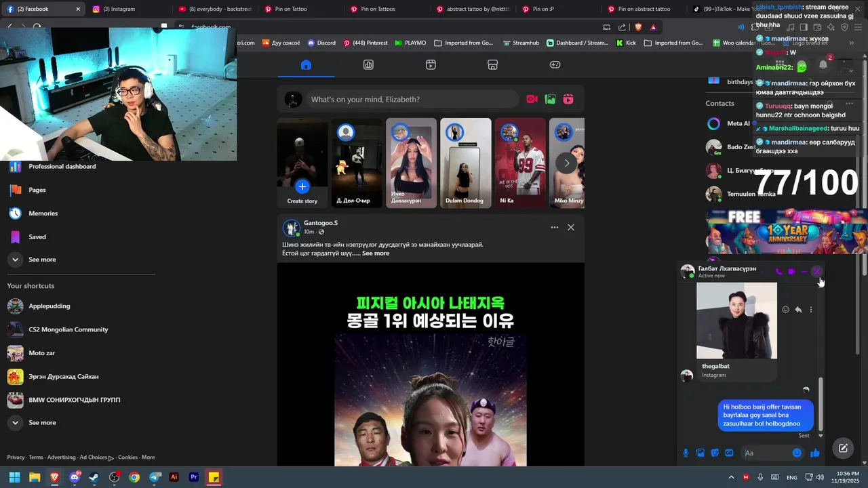Open Pinterest bookmark in bookmarks bar

[x=366, y=43]
